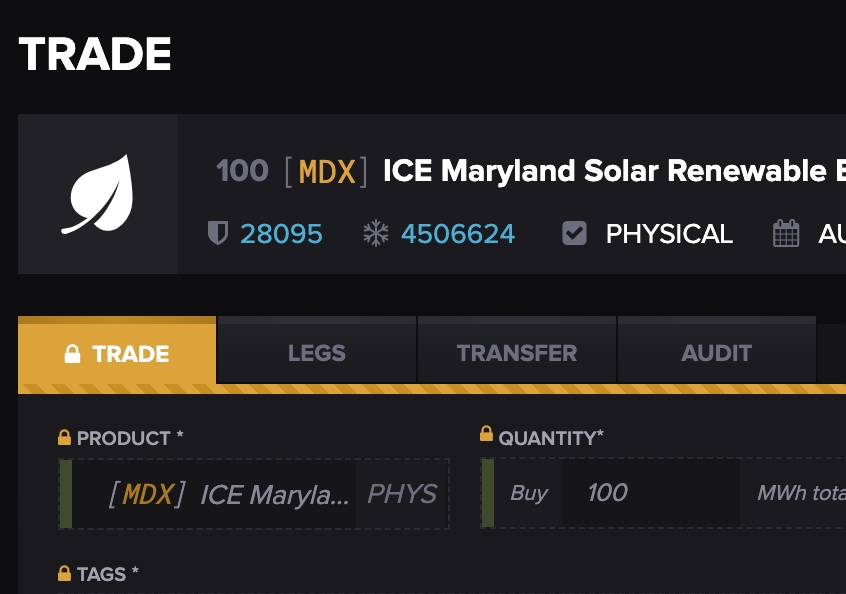This screenshot has height=594, width=846.
Task: Open the MDX product selector field
Action: 230,494
